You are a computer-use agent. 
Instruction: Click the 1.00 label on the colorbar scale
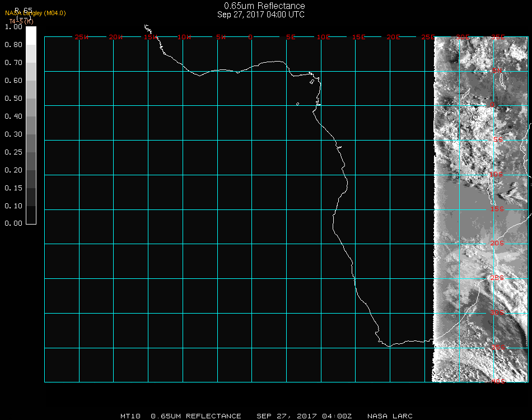(x=13, y=27)
